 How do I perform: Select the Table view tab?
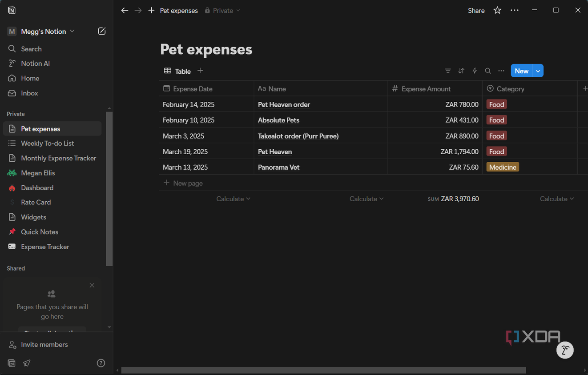click(x=177, y=71)
